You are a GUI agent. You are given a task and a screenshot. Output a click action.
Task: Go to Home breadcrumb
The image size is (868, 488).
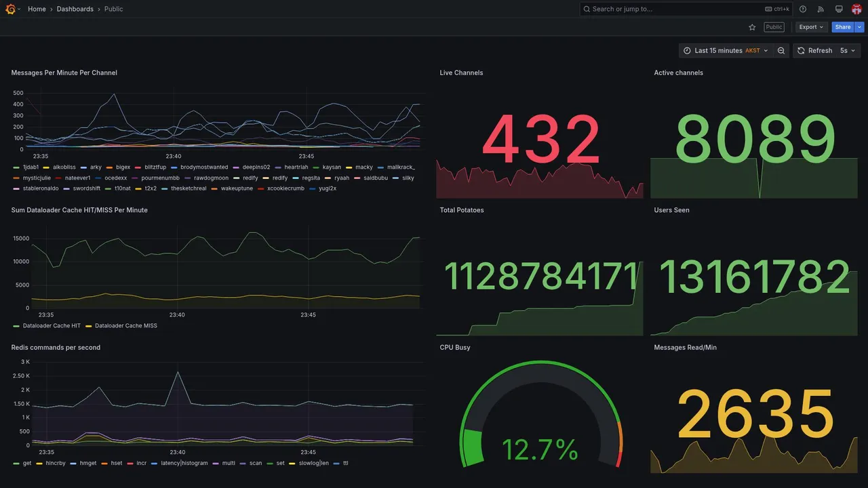[37, 9]
